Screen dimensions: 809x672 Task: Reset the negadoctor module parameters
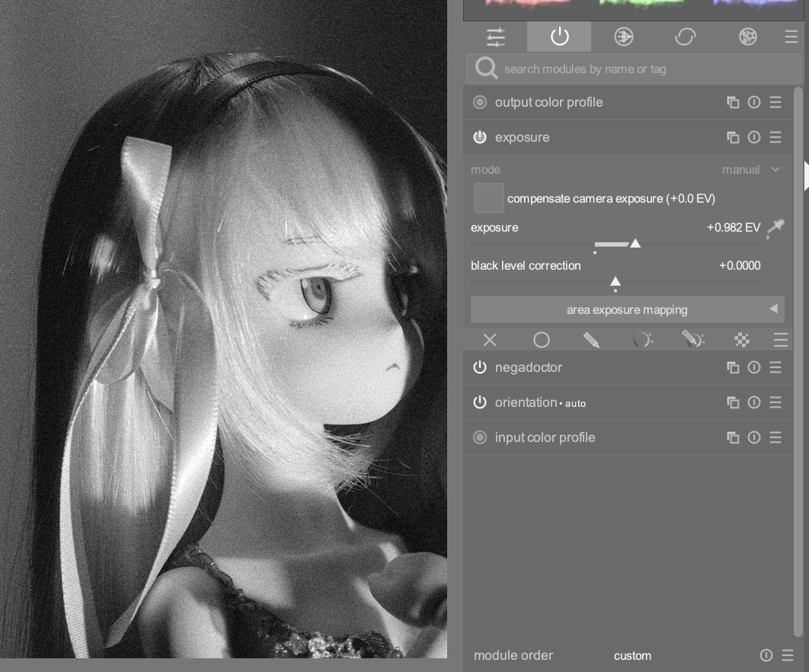(x=754, y=367)
